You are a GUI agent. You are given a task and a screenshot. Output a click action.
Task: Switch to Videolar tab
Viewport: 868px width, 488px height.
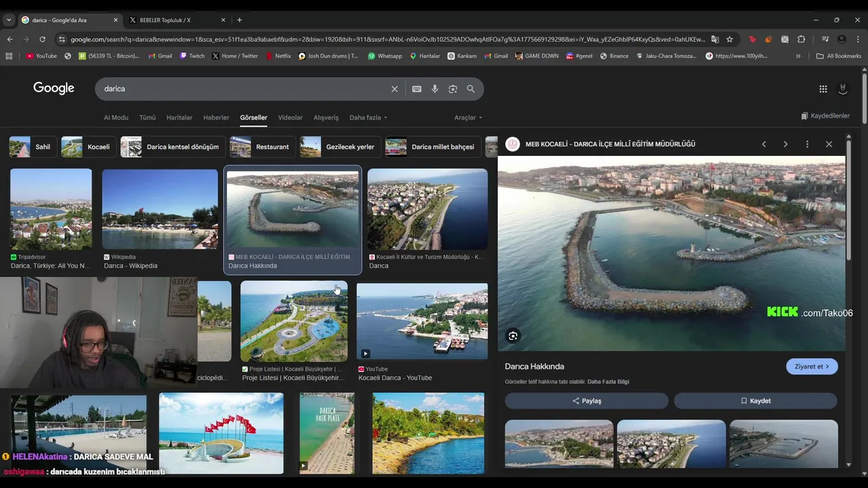coord(290,117)
